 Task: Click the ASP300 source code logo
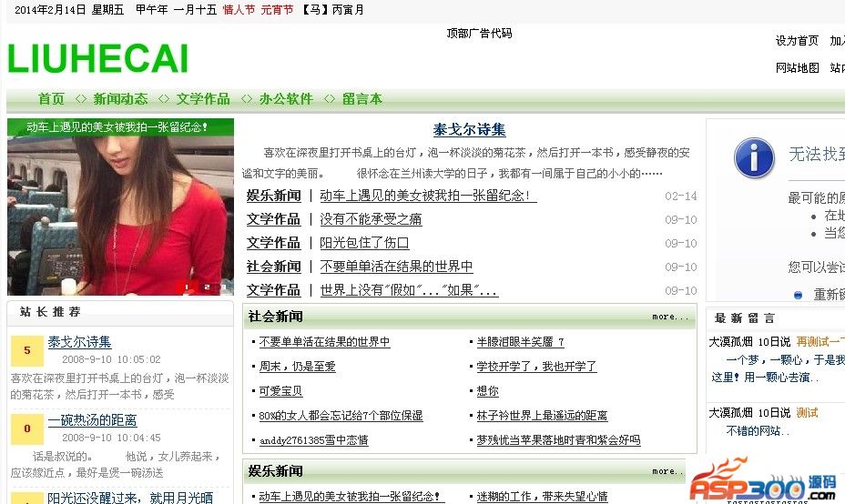[x=763, y=481]
